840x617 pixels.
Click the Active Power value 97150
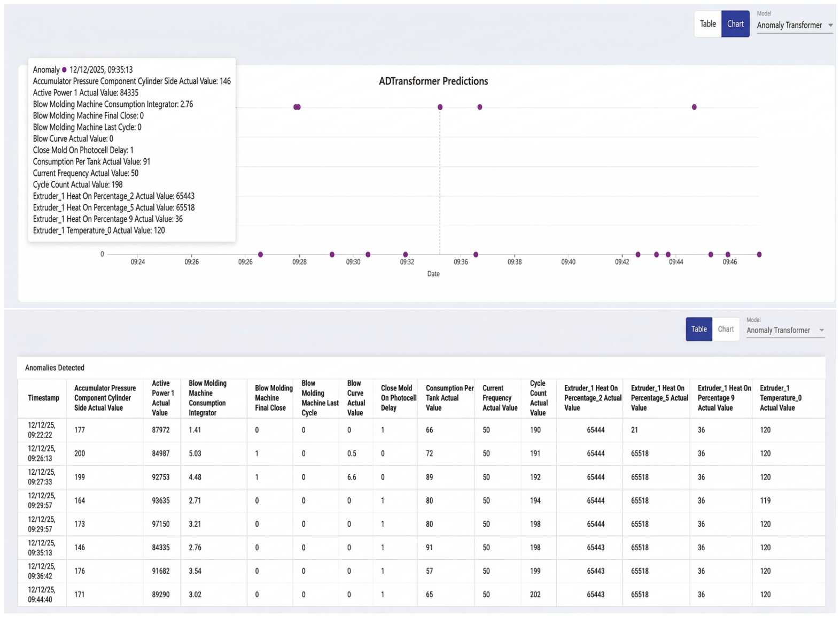[161, 524]
